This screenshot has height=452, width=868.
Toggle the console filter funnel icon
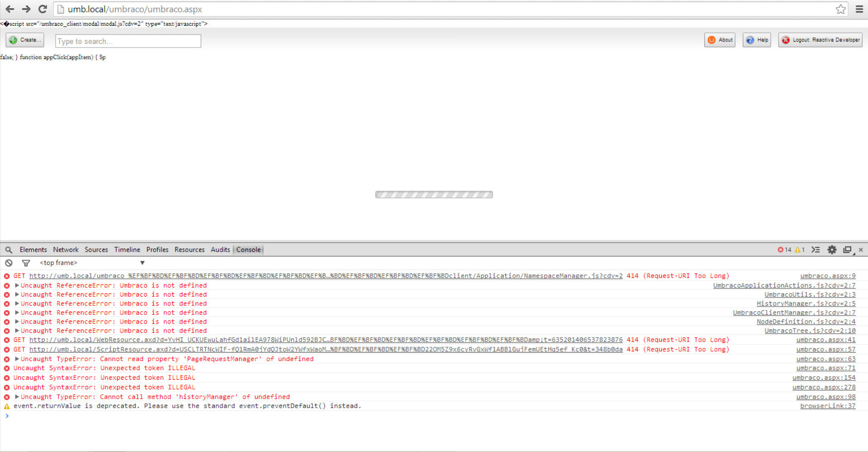pyautogui.click(x=26, y=263)
